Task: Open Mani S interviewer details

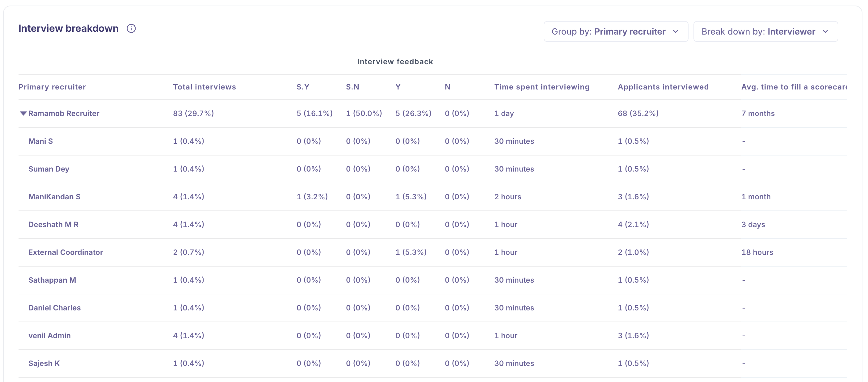Action: (40, 141)
